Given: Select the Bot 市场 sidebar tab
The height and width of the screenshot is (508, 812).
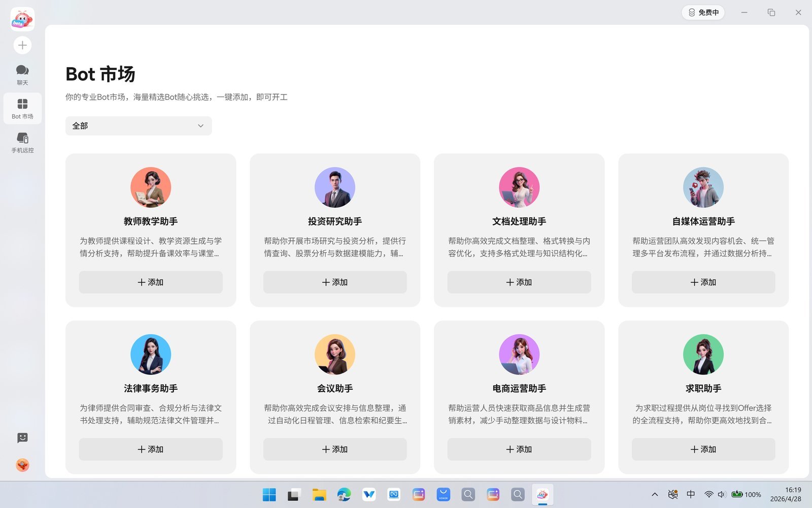Looking at the screenshot, I should pos(22,109).
